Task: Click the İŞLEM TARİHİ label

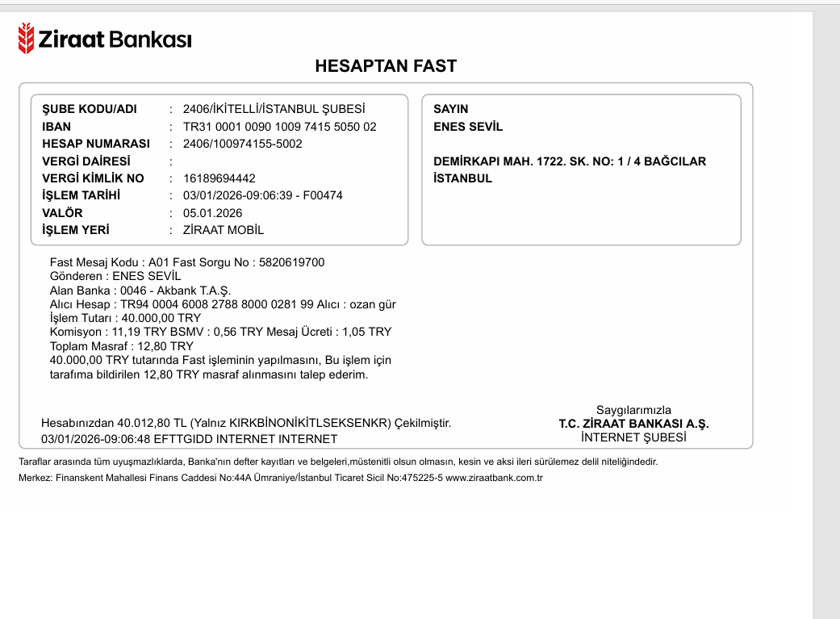Action: pos(81,195)
